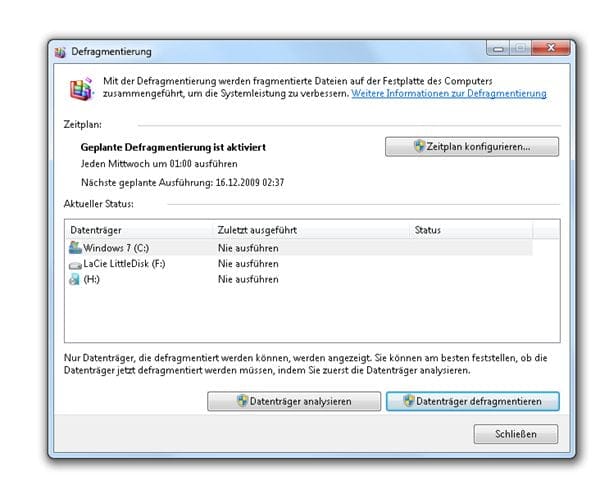Image resolution: width=600 pixels, height=480 pixels.
Task: Sort by Zuletzt ausgeführt column header
Action: click(x=310, y=230)
